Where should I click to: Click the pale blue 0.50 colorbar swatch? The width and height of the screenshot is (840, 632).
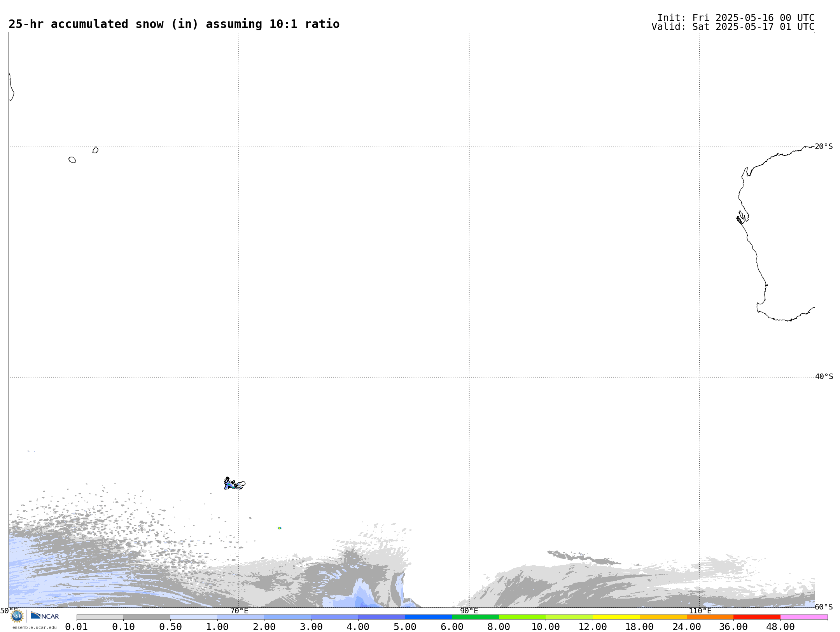click(x=194, y=617)
